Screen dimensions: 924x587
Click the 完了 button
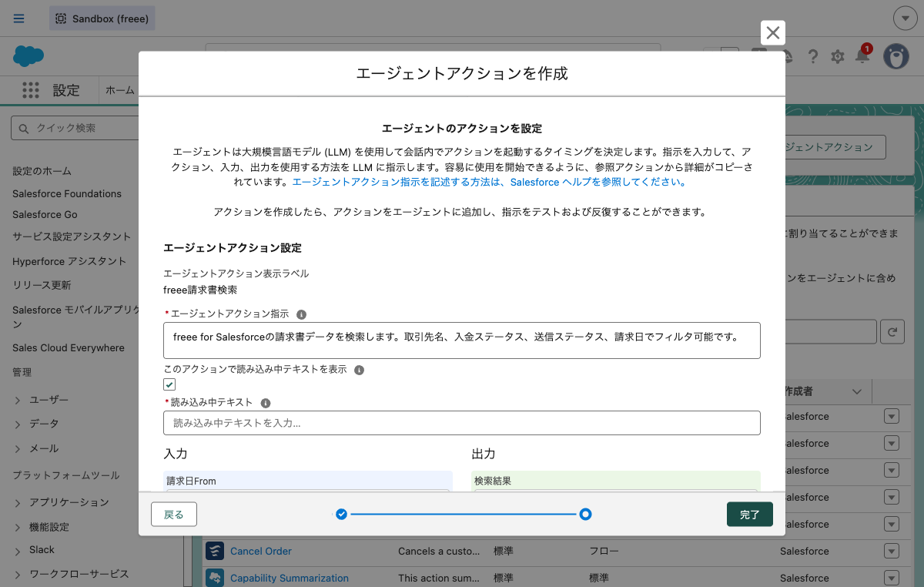point(749,514)
